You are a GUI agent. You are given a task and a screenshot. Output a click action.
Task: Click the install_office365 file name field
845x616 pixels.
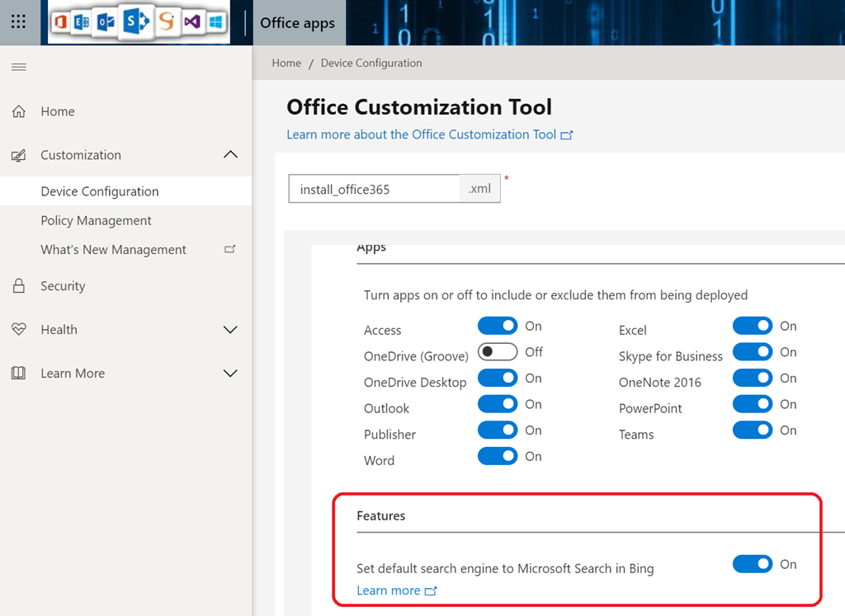tap(374, 189)
